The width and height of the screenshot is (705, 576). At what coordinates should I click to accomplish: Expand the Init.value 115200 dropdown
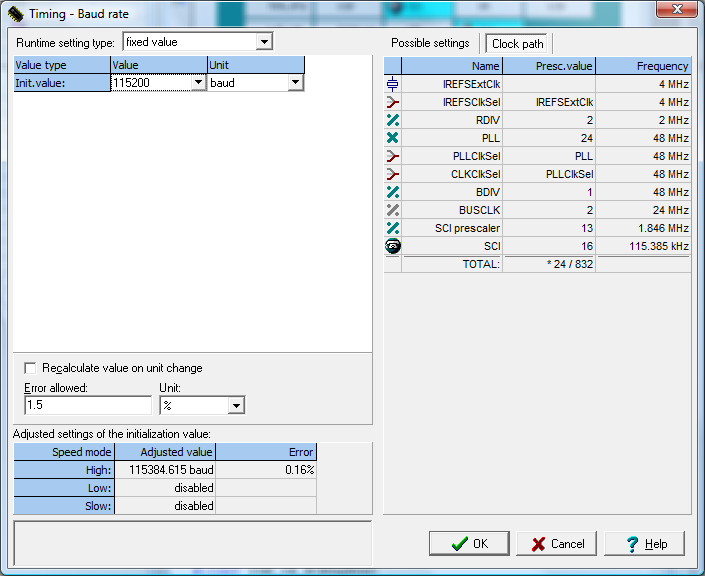click(197, 83)
